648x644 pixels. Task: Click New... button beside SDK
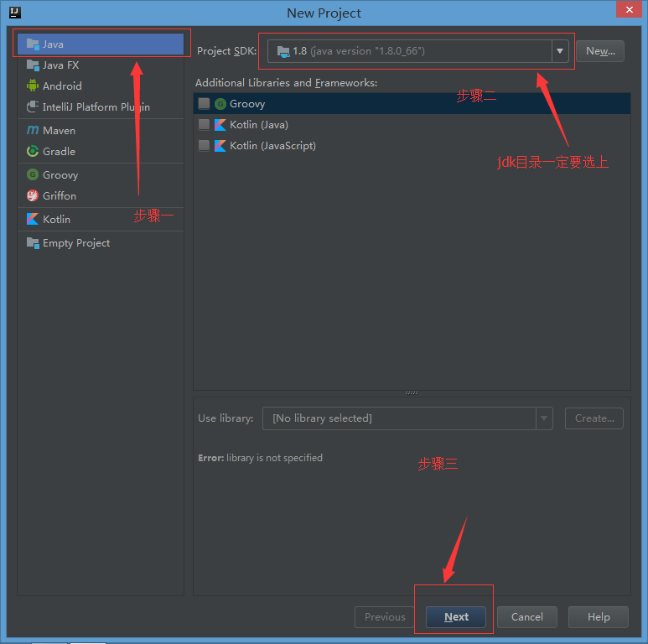tap(600, 51)
